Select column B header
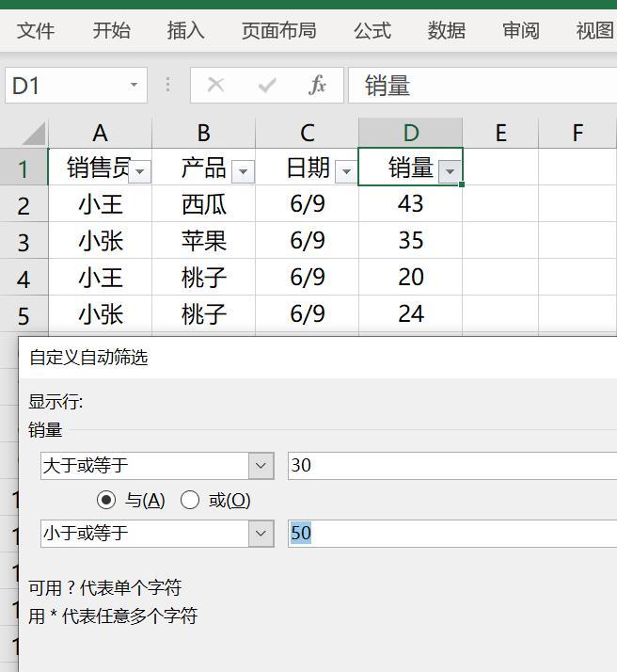 (x=204, y=133)
